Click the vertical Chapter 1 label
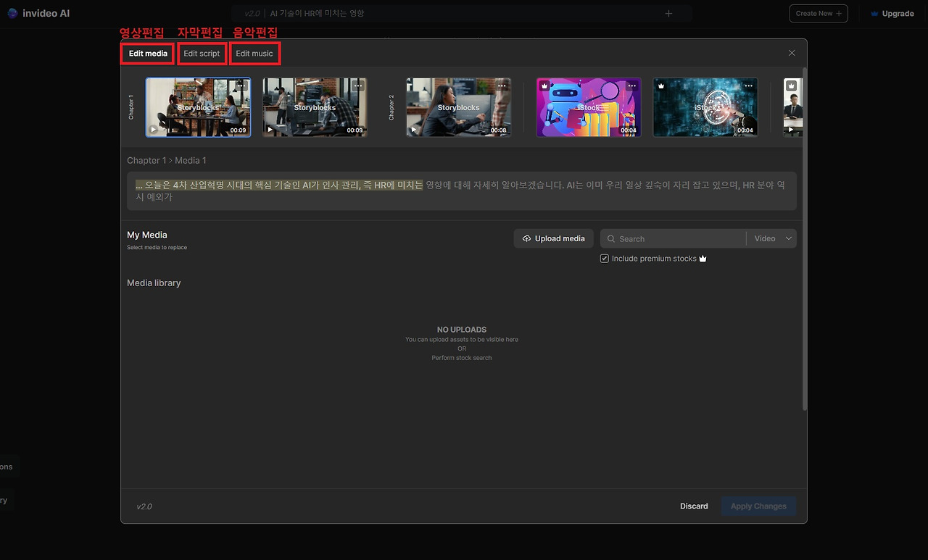 (x=131, y=107)
